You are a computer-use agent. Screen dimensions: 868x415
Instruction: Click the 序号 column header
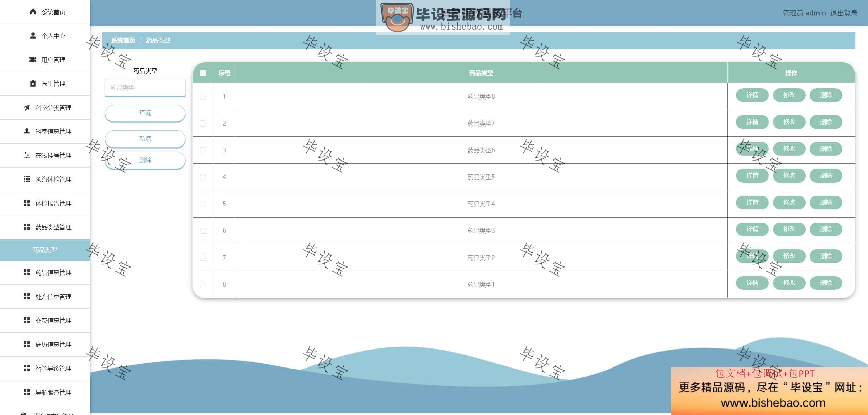tap(224, 73)
